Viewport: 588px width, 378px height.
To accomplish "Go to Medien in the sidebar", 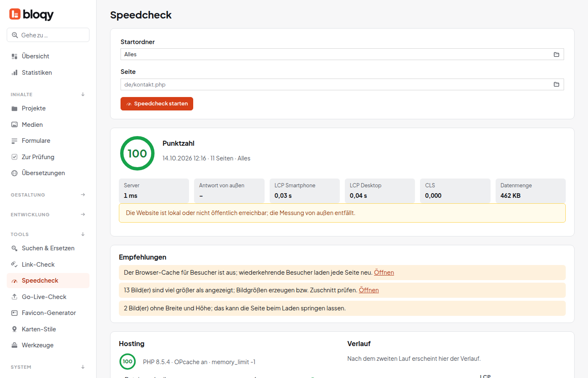I will [48, 125].
